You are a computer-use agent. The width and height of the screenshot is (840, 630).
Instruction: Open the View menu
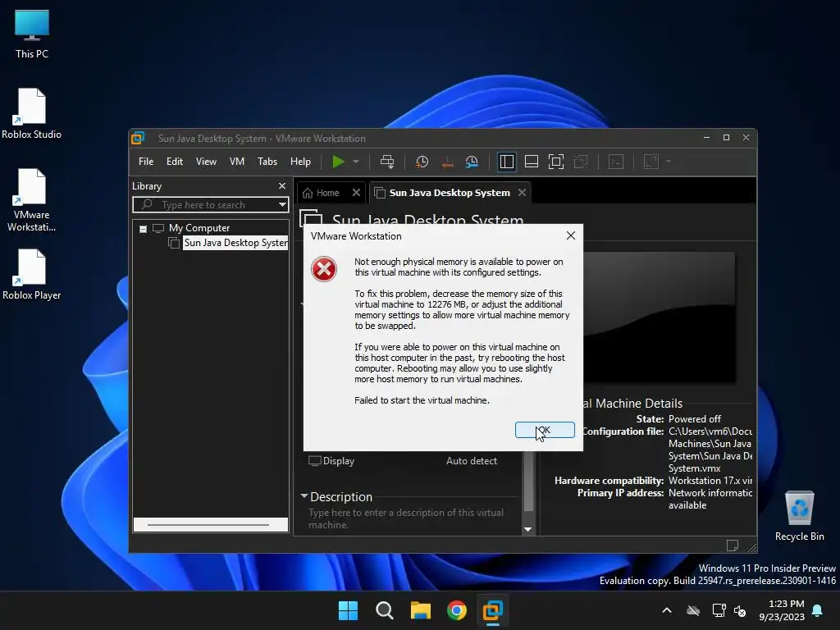tap(206, 162)
